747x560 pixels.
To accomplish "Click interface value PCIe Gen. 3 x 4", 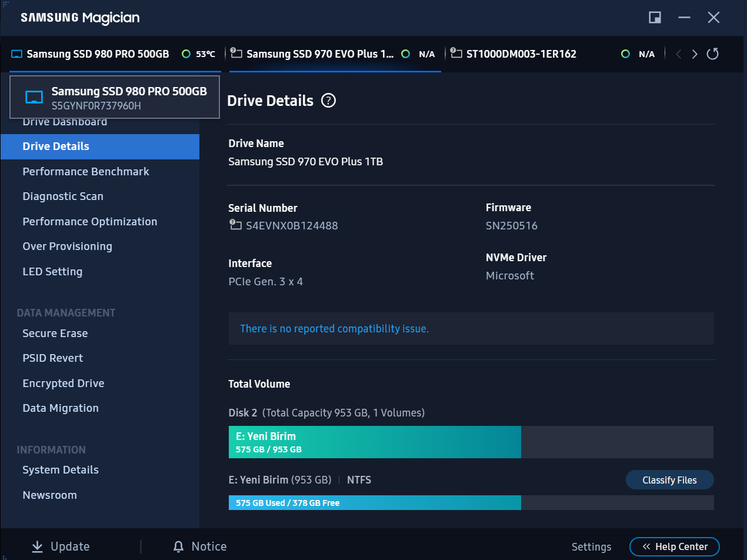I will coord(266,282).
